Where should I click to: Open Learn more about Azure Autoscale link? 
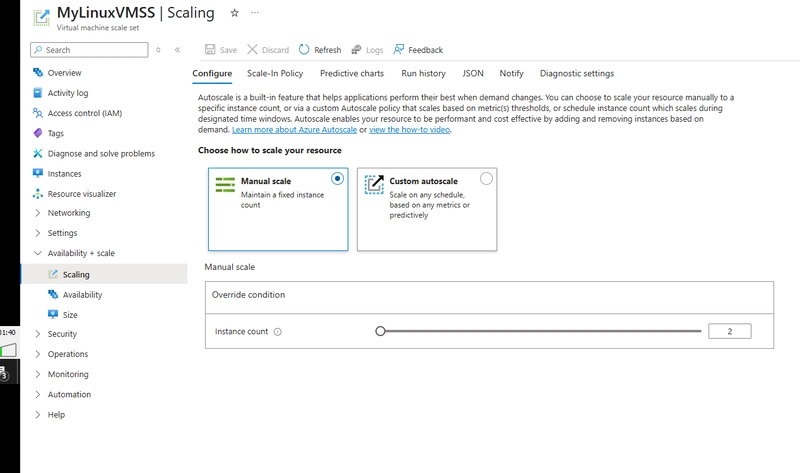[294, 130]
